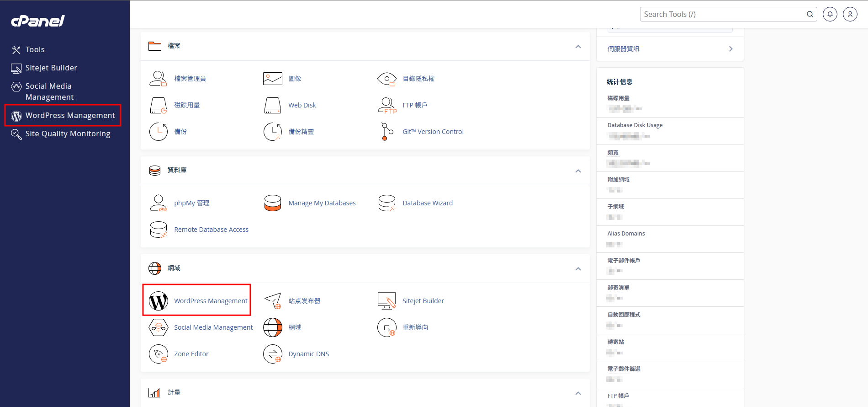This screenshot has width=868, height=407.
Task: Open the Git Version Control icon
Action: (386, 132)
